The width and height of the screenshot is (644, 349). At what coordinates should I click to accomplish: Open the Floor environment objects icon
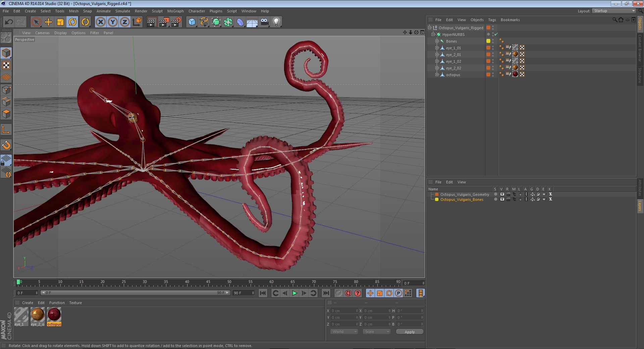click(x=252, y=22)
